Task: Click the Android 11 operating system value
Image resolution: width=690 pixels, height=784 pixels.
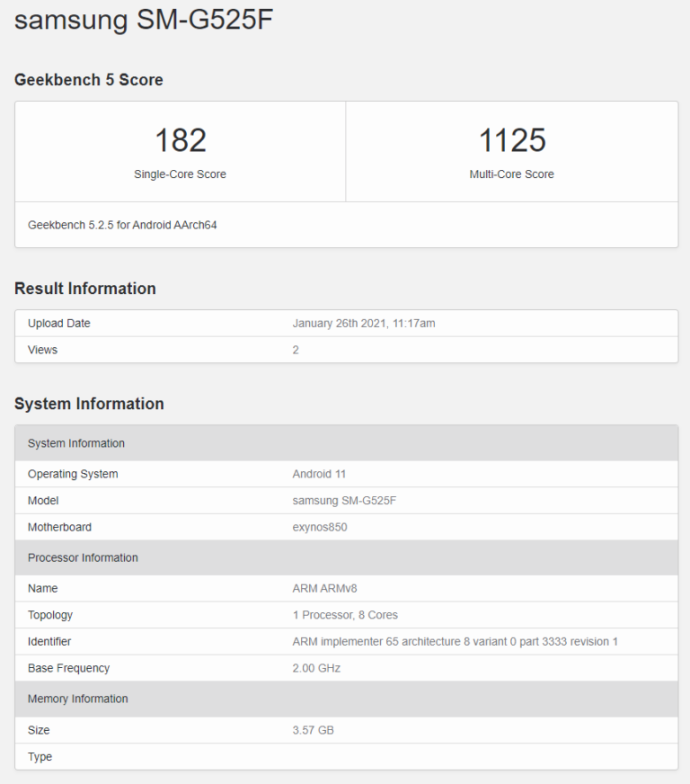Action: click(x=322, y=474)
